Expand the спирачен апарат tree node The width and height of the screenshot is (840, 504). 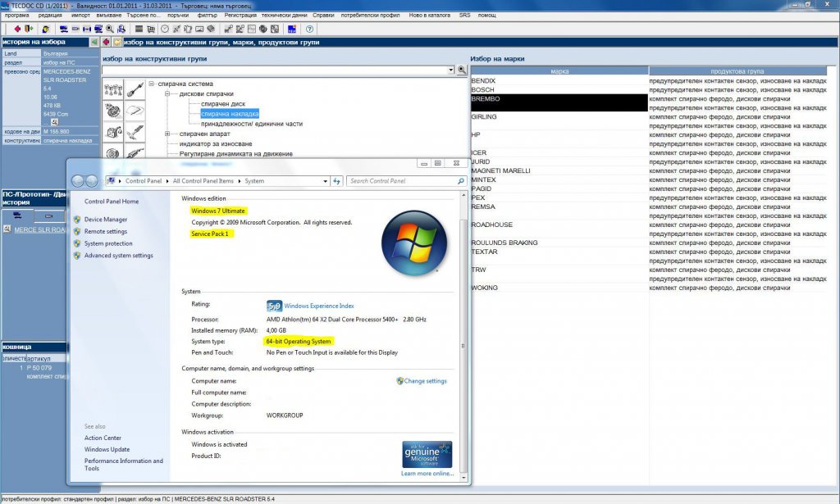[x=167, y=134]
